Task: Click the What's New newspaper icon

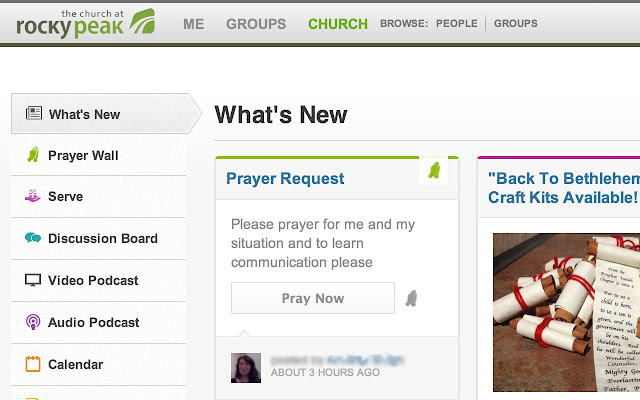Action: [x=34, y=113]
